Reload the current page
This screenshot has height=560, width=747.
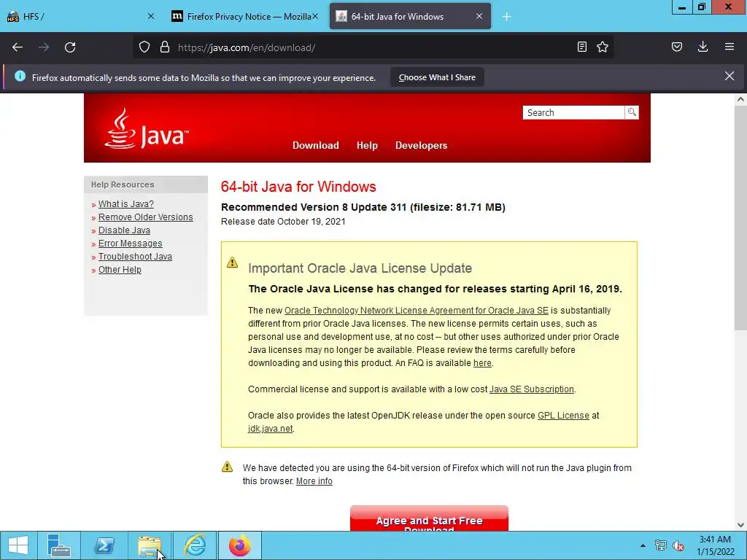click(70, 47)
